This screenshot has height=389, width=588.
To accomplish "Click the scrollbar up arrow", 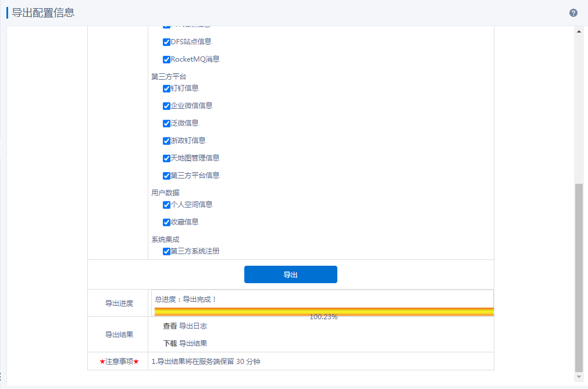I will (579, 31).
